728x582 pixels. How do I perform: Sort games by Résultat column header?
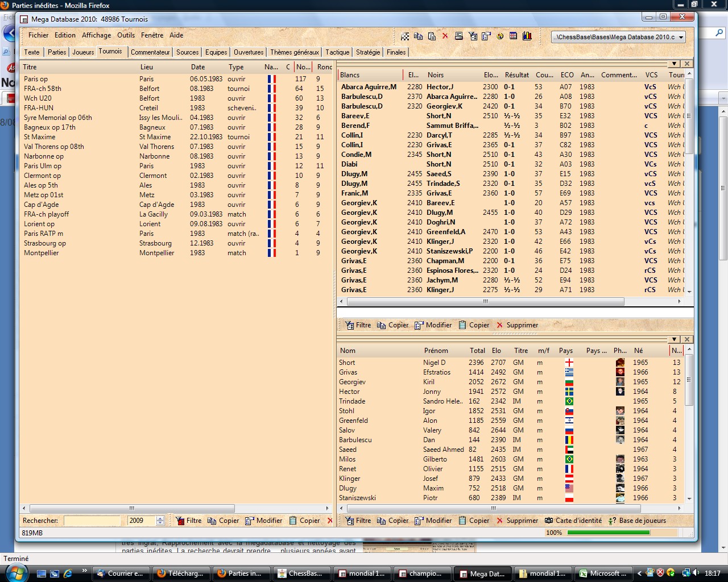(x=517, y=75)
